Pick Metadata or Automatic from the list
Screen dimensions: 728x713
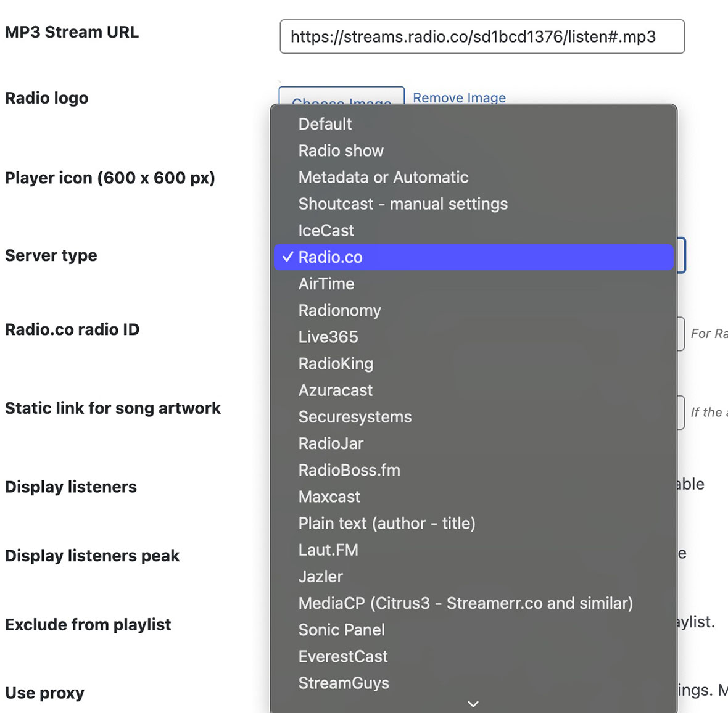[383, 177]
